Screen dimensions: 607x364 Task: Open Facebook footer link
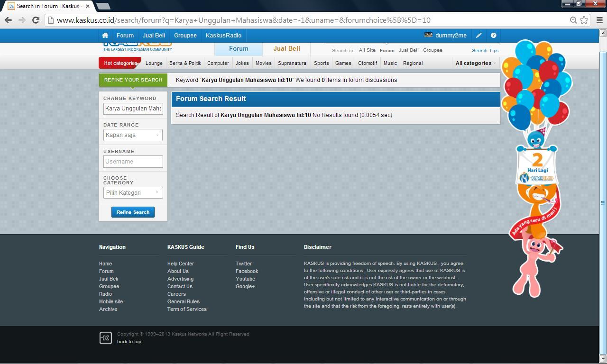pyautogui.click(x=247, y=271)
